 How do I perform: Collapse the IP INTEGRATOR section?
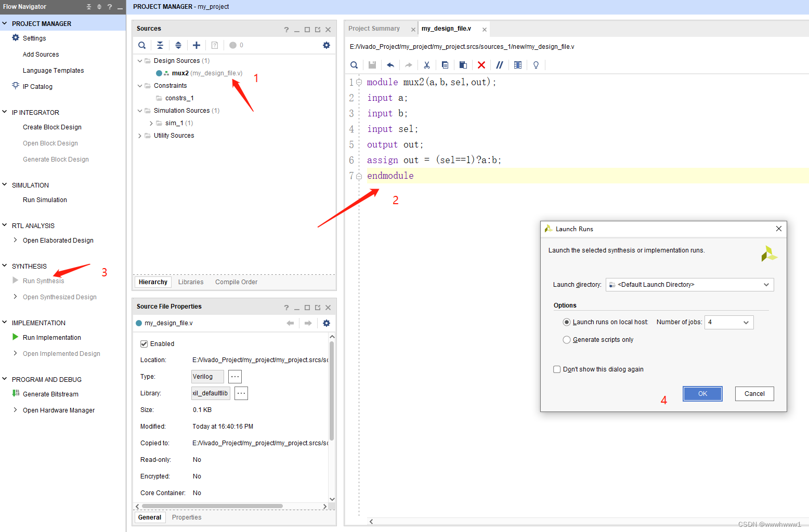click(x=5, y=112)
